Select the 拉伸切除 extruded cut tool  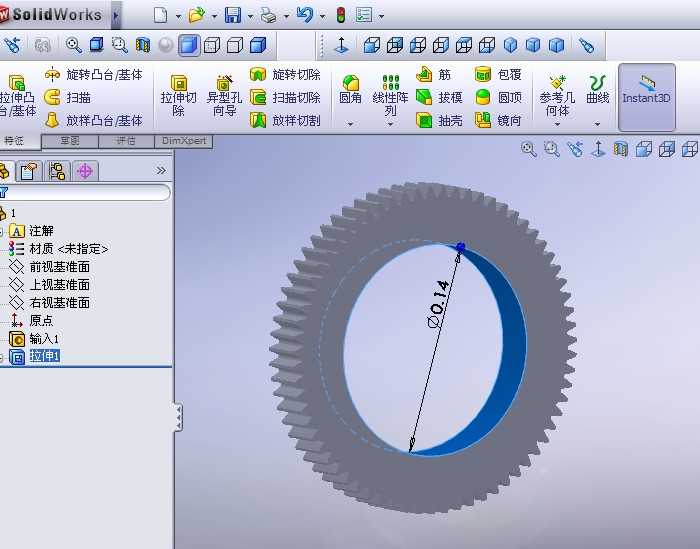pos(178,97)
